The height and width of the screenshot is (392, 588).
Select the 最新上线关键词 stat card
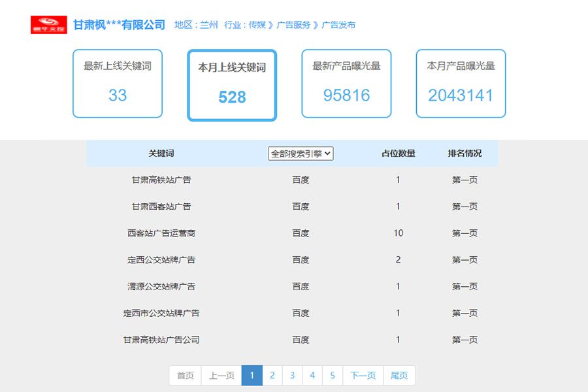(117, 84)
